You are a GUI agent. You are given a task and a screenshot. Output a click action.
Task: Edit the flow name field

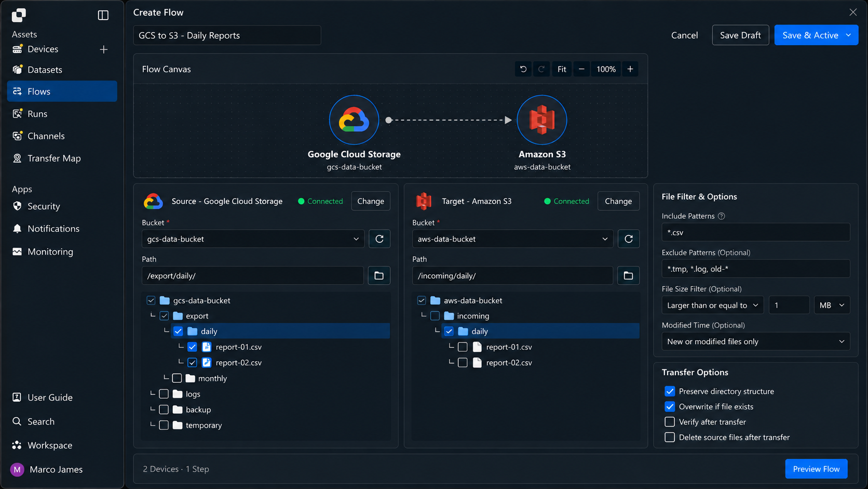pos(227,35)
